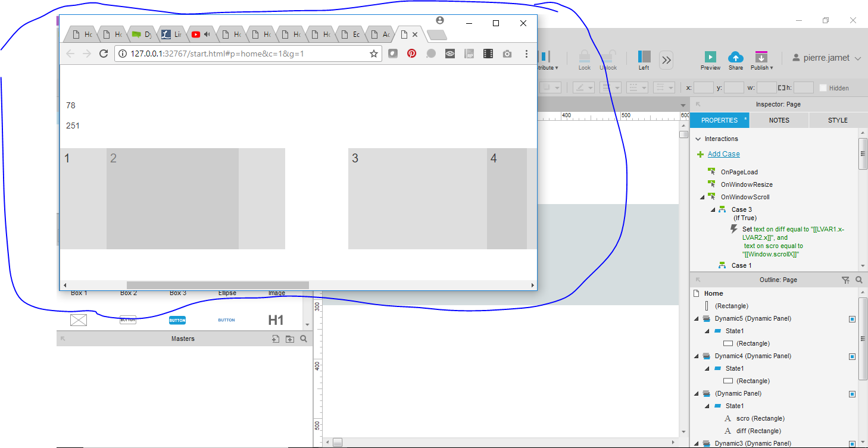Image resolution: width=868 pixels, height=448 pixels.
Task: Switch to the NOTES tab
Action: click(779, 120)
